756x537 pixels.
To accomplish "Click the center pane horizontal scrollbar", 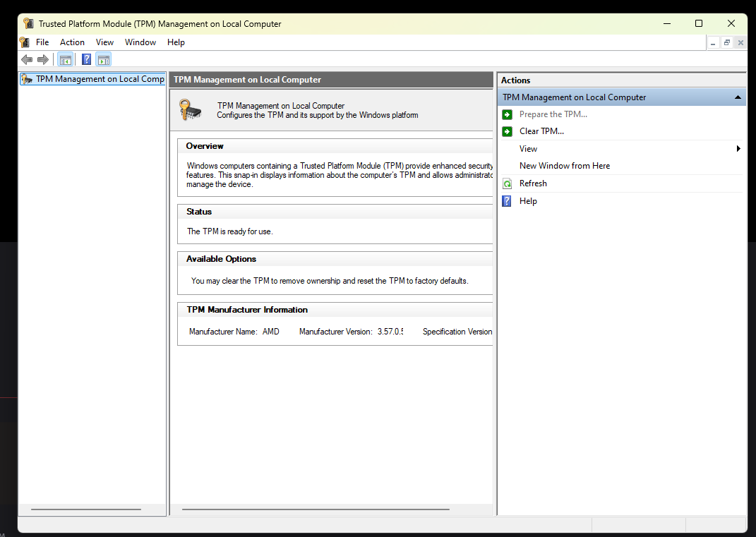I will 316,509.
